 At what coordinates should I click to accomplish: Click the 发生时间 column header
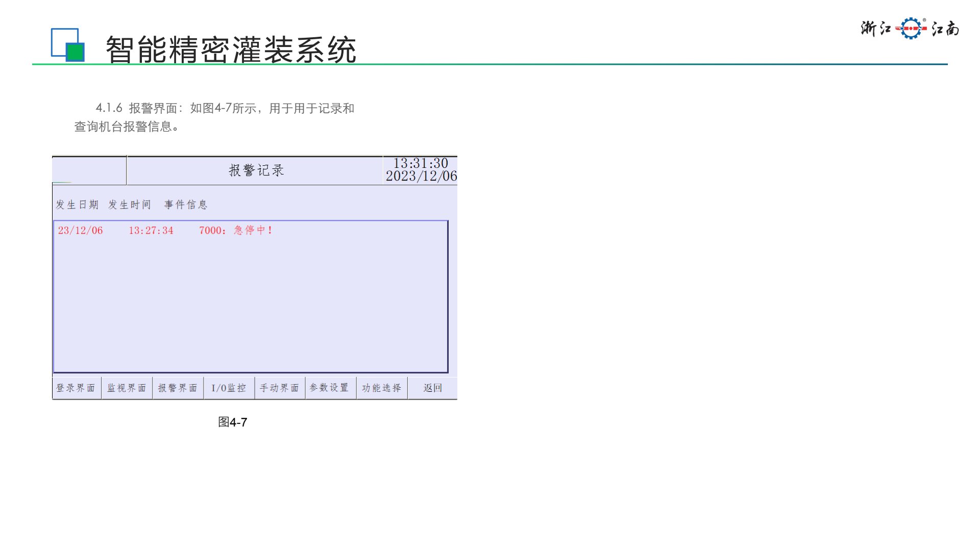pos(130,205)
